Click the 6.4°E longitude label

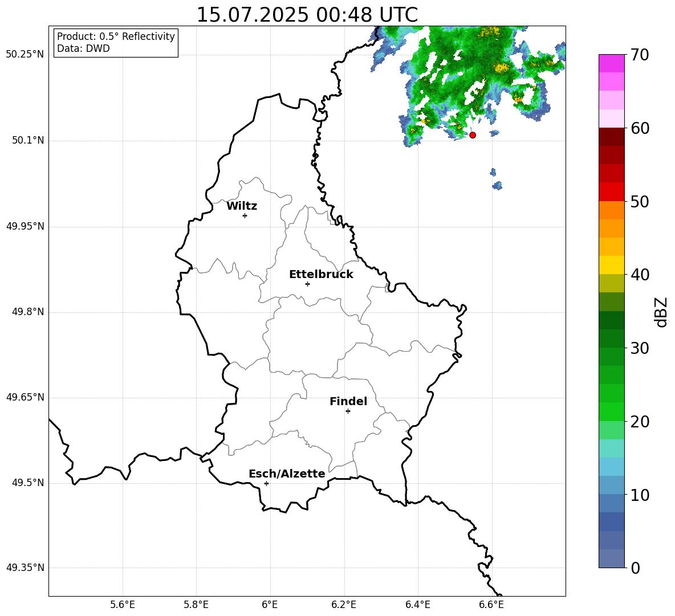pos(417,605)
